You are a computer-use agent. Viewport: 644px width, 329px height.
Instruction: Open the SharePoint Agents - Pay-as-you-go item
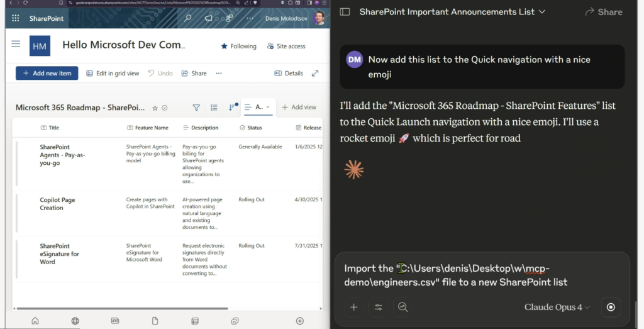[62, 155]
